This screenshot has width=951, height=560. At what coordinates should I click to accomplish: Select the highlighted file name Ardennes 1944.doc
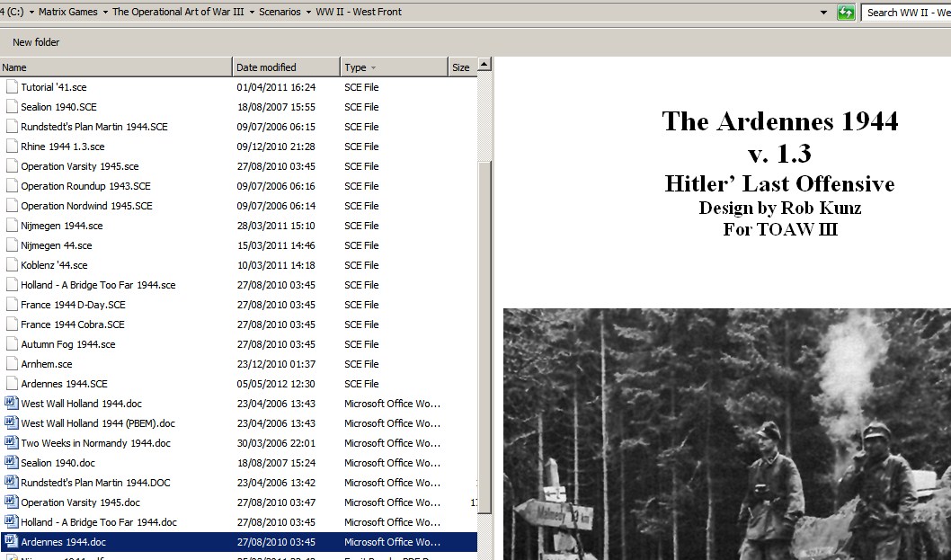pos(63,542)
